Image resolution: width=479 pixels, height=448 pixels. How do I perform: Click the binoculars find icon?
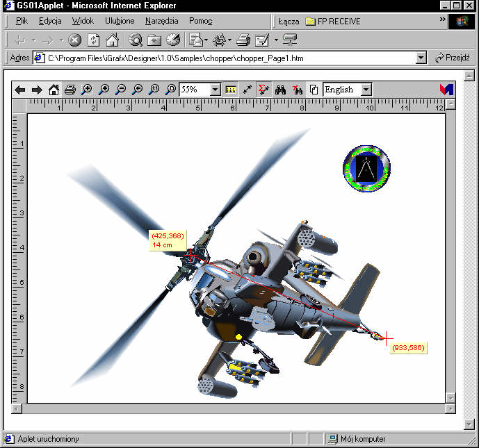[x=281, y=90]
